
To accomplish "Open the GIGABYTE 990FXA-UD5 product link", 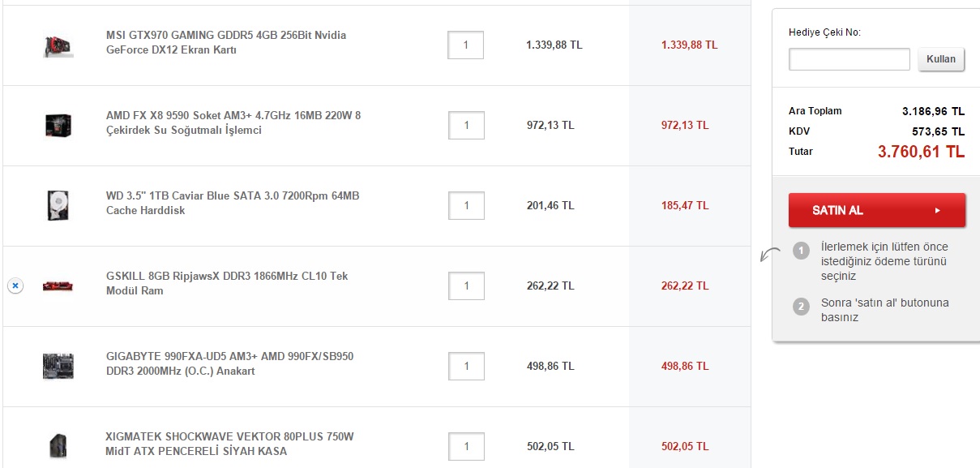I will click(229, 364).
